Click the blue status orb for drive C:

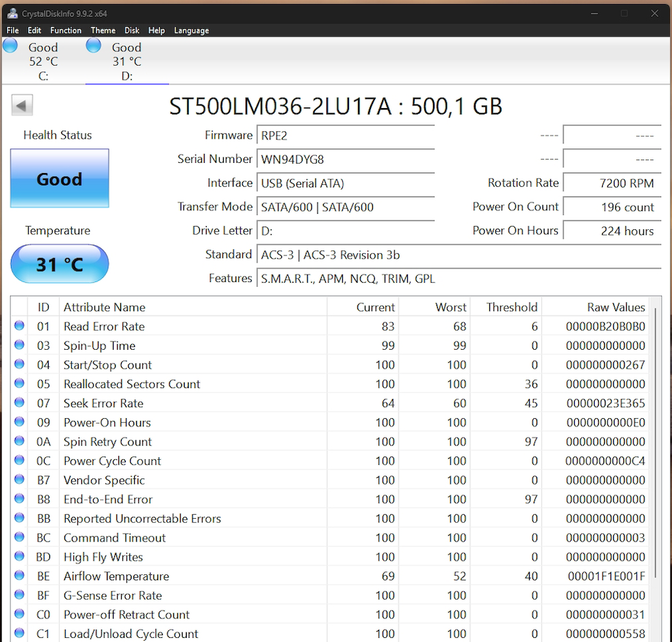pos(10,45)
